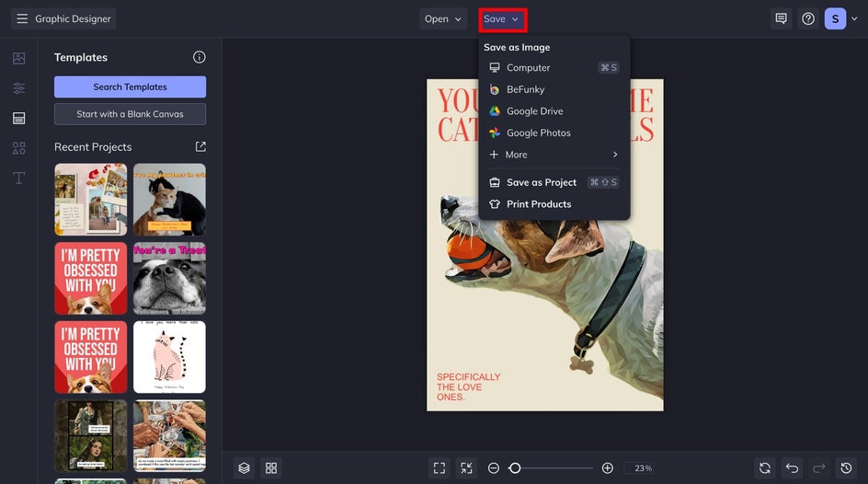Select Google Drive save option

point(534,111)
